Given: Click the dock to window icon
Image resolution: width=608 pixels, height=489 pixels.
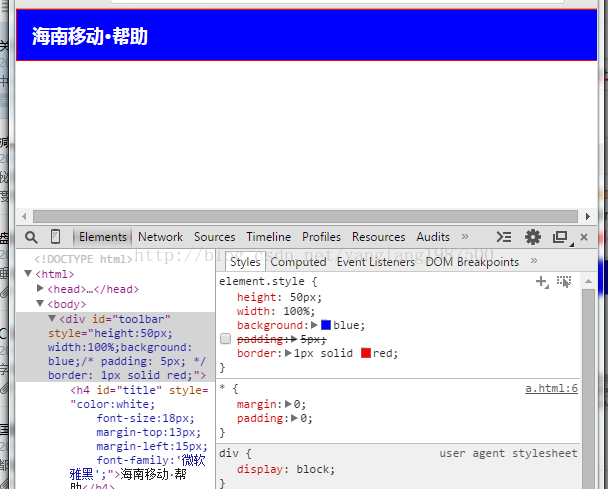Looking at the screenshot, I should coord(561,237).
